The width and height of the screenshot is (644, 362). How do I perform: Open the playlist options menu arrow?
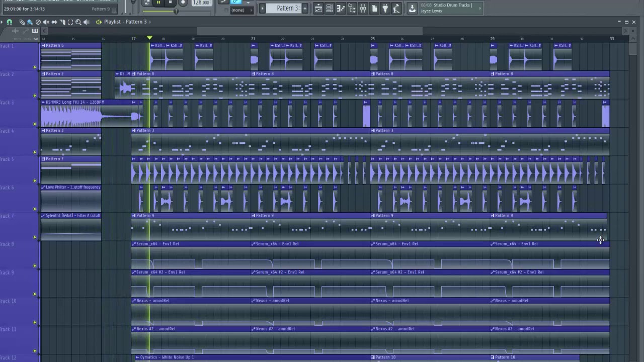point(2,22)
